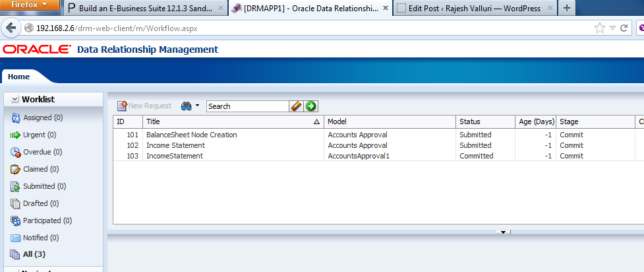Click the Overdue clock icon
This screenshot has width=644, height=272.
tap(16, 153)
